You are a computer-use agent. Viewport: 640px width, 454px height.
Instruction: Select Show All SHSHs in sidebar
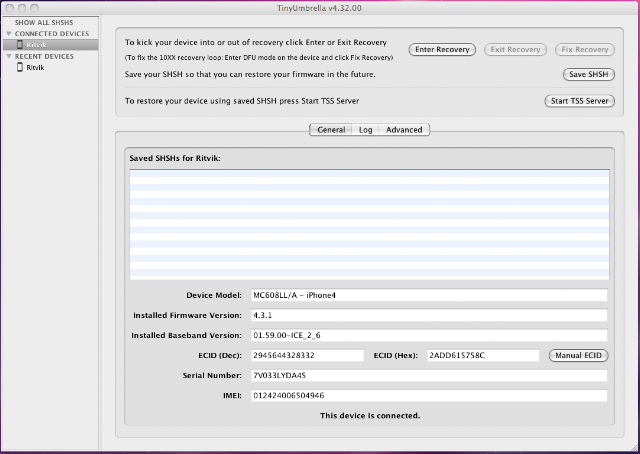point(44,22)
